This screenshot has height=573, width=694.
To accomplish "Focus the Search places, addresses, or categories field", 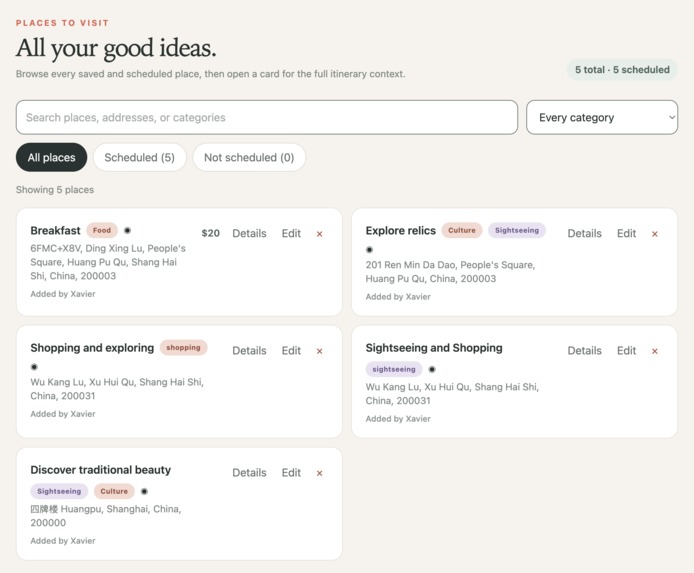I will coord(267,117).
